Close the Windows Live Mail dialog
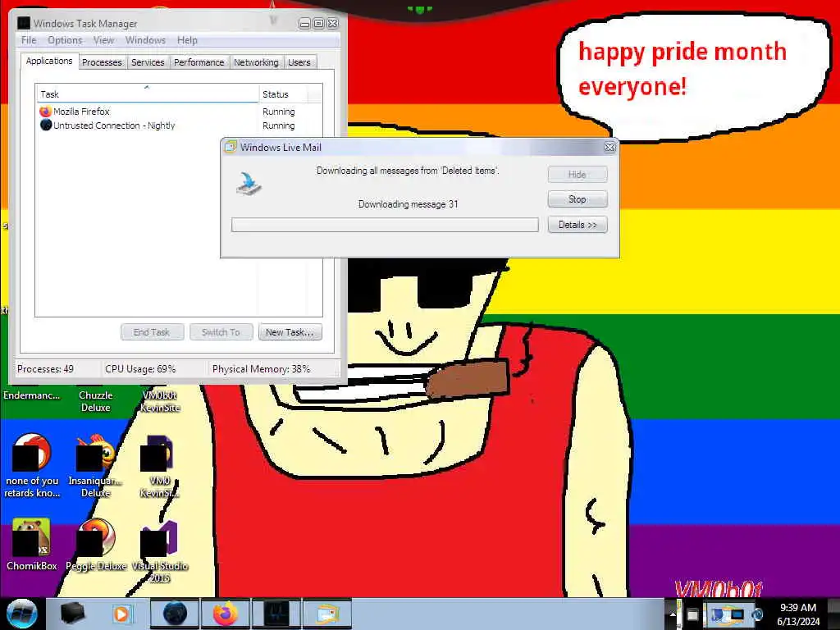 point(609,147)
